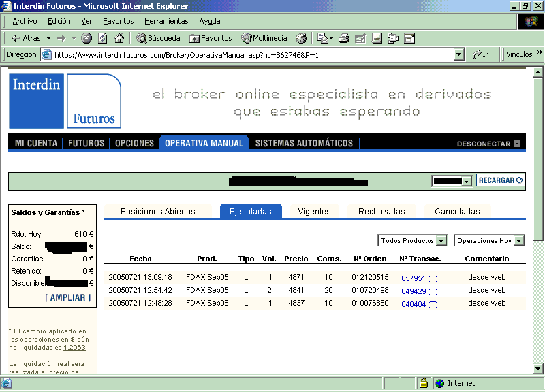The width and height of the screenshot is (545, 392).
Task: Click the edit page pencil icon
Action: pos(360,38)
